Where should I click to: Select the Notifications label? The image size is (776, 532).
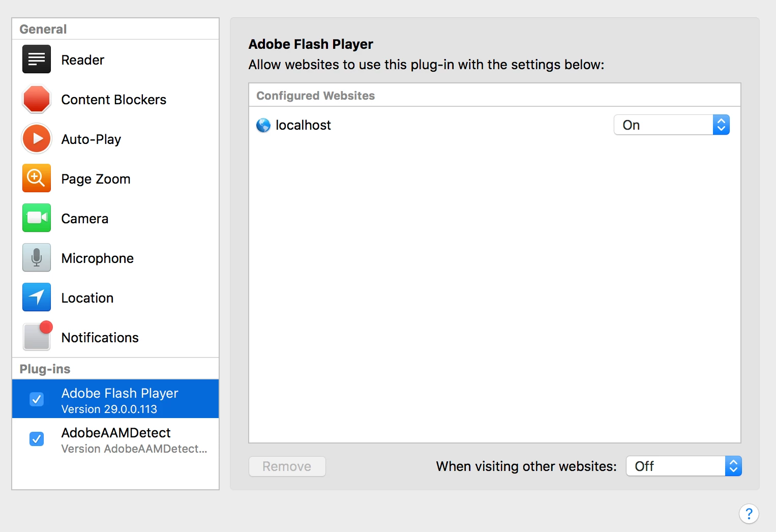pos(100,338)
